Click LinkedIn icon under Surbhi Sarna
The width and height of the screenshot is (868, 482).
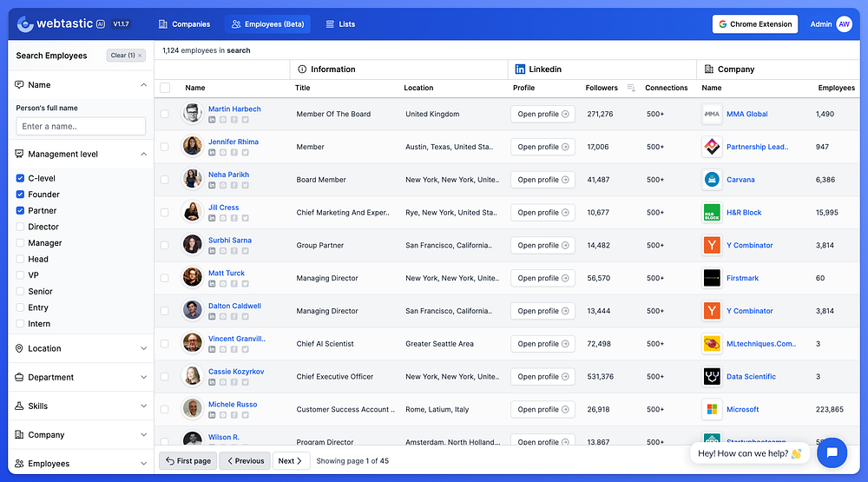[x=212, y=251]
